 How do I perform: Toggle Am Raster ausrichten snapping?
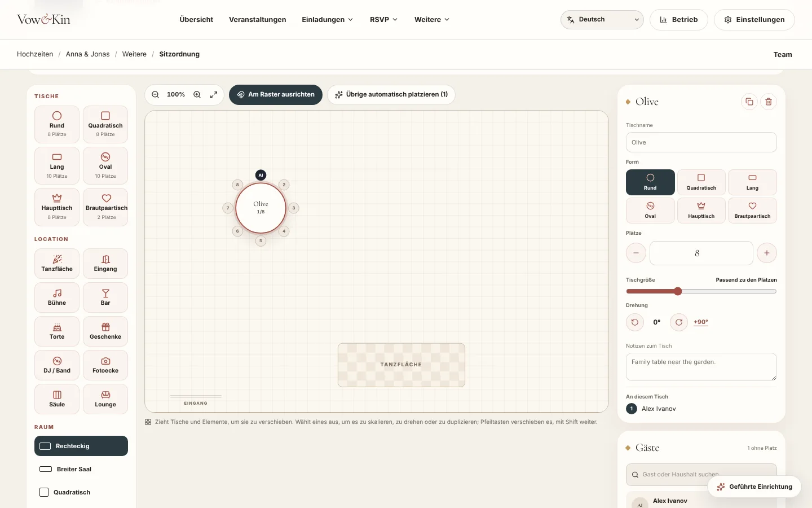point(276,95)
